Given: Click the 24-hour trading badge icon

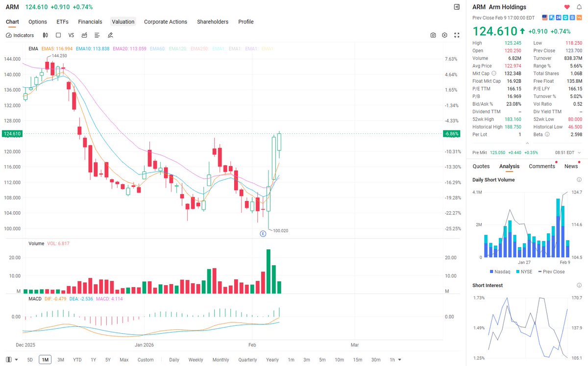Looking at the screenshot, I should (559, 17).
